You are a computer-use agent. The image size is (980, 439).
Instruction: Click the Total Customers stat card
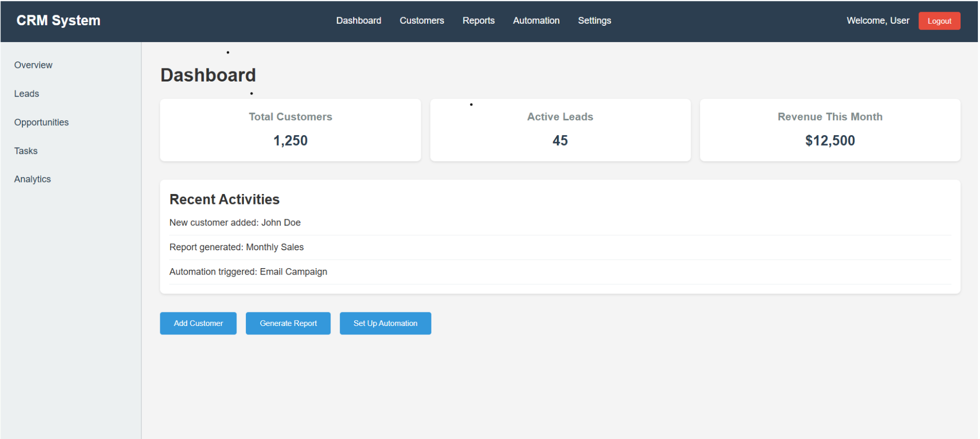290,130
